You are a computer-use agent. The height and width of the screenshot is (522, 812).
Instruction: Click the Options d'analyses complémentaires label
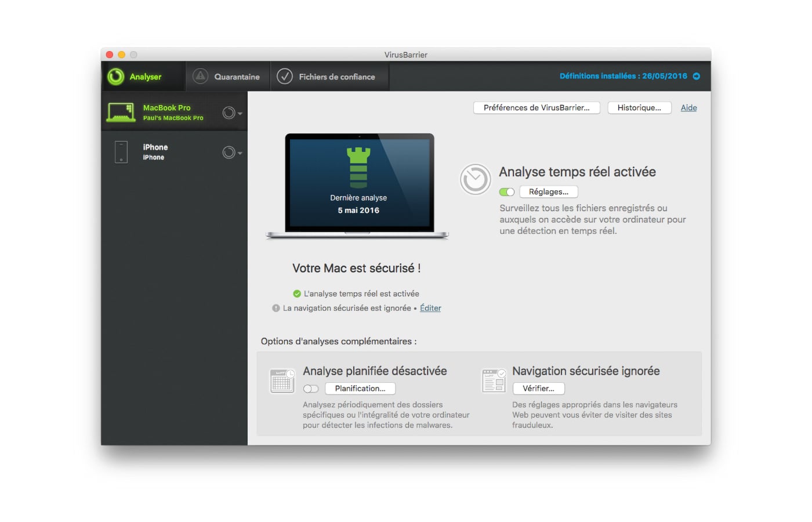[339, 341]
